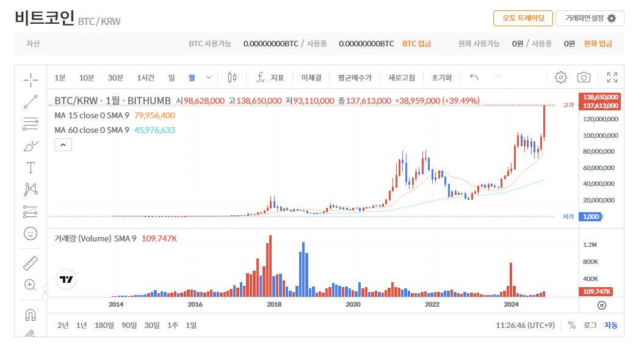Toggle the magnet snap mode
The image size is (644, 356).
click(x=31, y=315)
